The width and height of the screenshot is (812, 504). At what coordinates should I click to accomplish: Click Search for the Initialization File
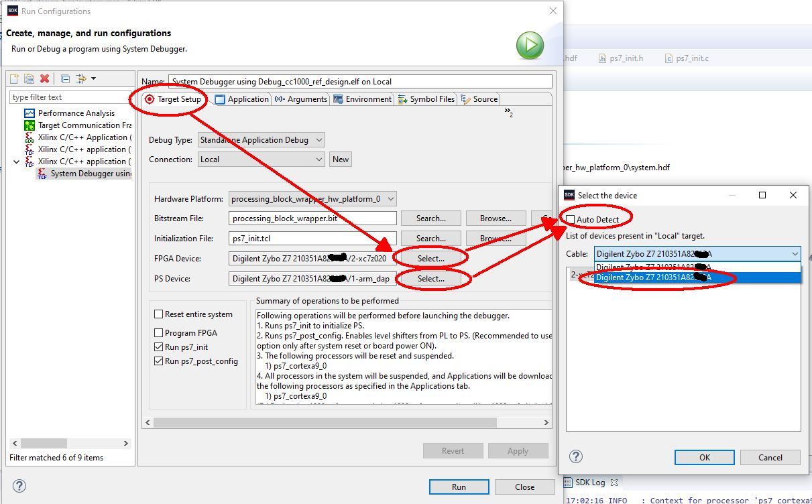(431, 239)
